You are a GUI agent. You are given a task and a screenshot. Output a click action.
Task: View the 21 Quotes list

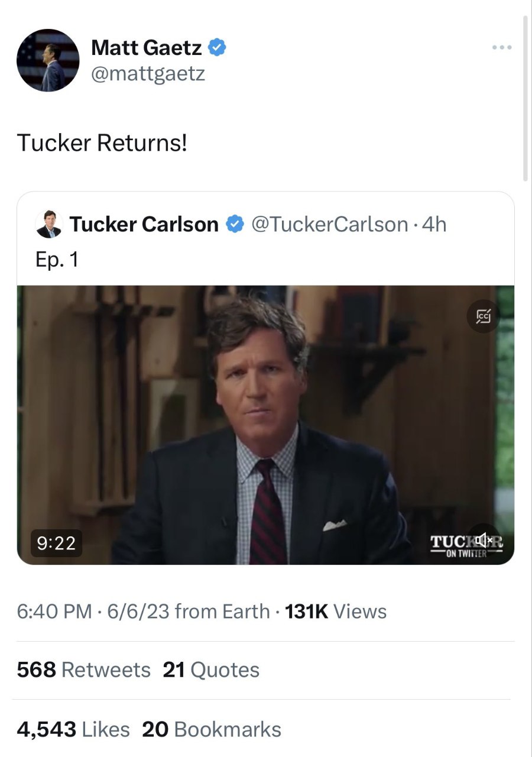[x=210, y=669]
